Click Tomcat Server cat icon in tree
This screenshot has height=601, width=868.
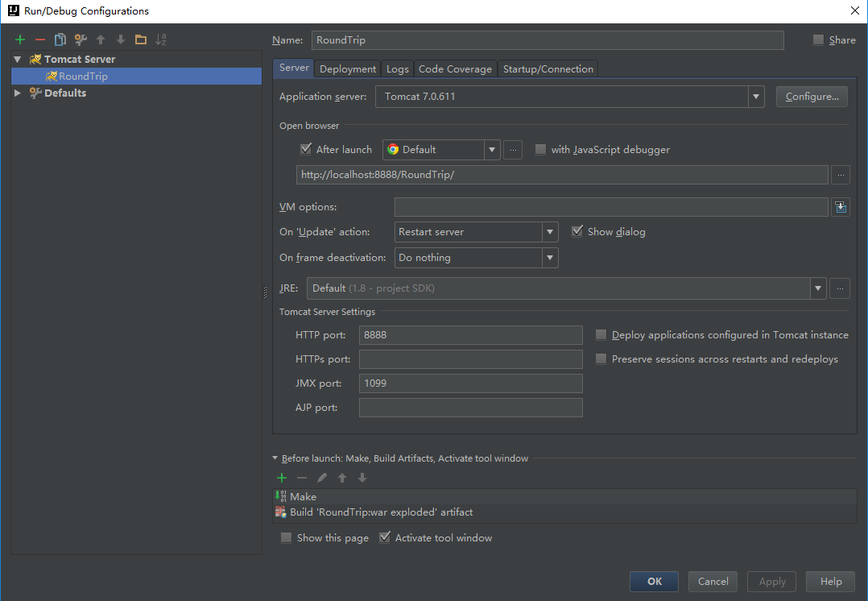[x=35, y=60]
